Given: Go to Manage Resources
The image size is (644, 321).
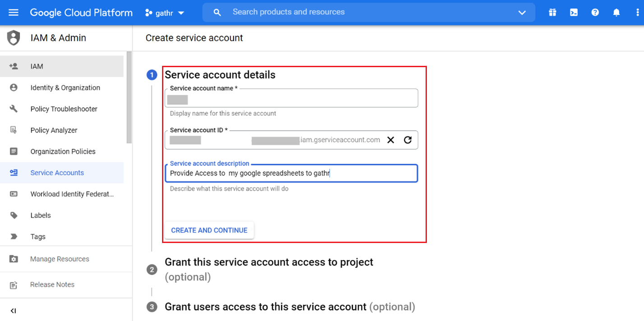Looking at the screenshot, I should (59, 259).
